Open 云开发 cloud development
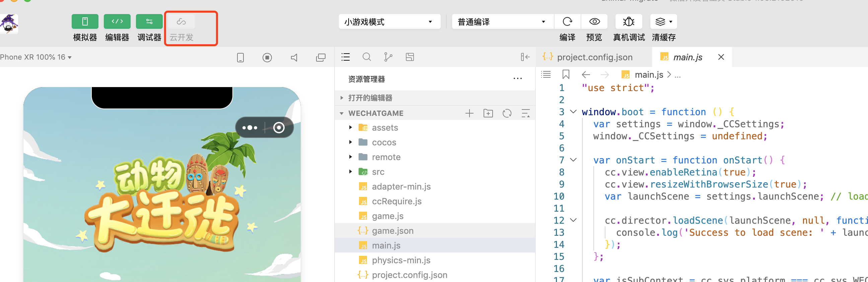 coord(181,21)
